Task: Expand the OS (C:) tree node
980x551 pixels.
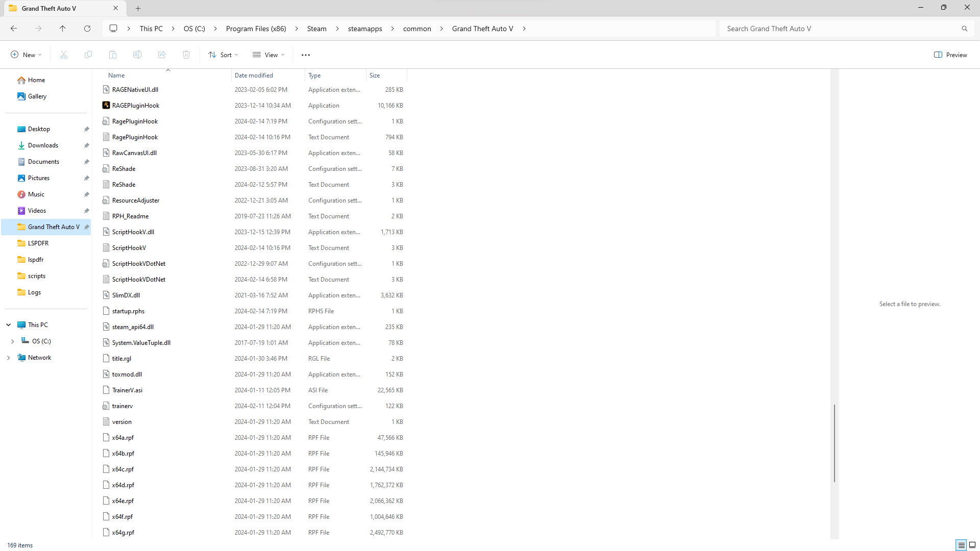Action: [13, 341]
